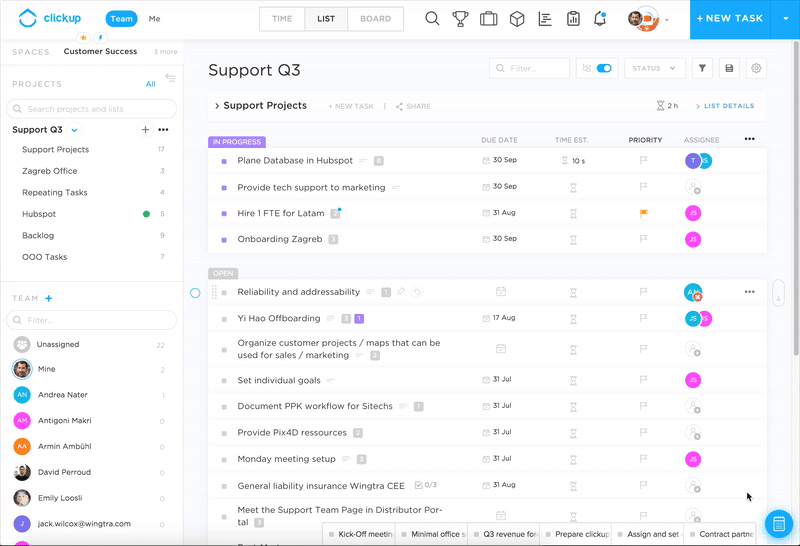Open the STATUS dropdown
The width and height of the screenshot is (800, 546).
click(x=654, y=68)
